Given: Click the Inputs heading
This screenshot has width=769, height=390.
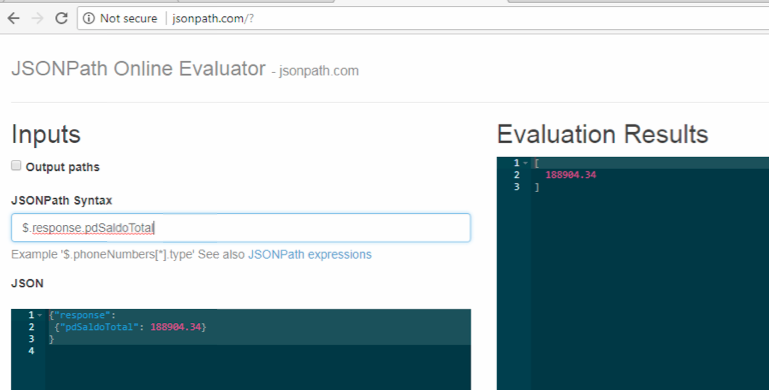Looking at the screenshot, I should tap(46, 134).
